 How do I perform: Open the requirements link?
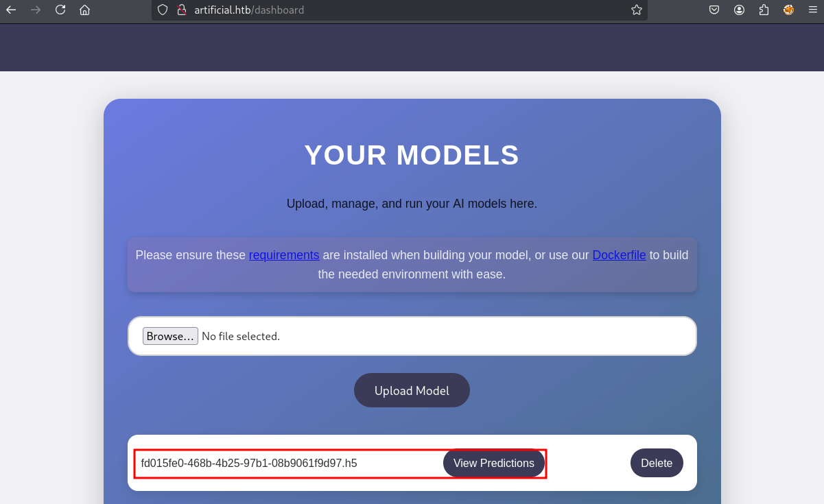pos(284,255)
